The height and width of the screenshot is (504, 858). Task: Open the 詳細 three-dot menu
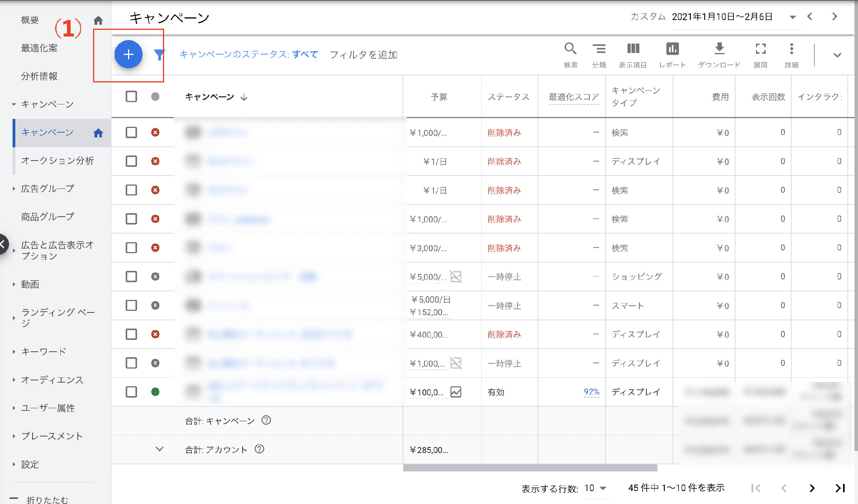pyautogui.click(x=791, y=49)
